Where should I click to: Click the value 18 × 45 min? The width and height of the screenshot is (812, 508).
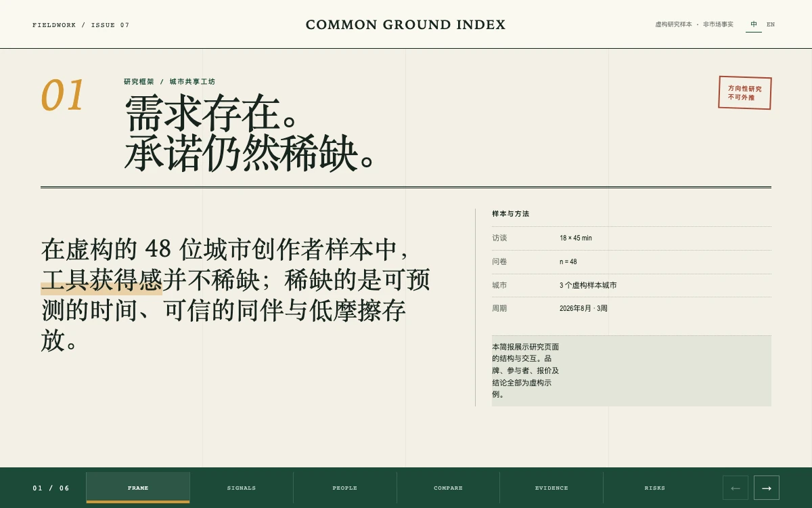coord(576,238)
